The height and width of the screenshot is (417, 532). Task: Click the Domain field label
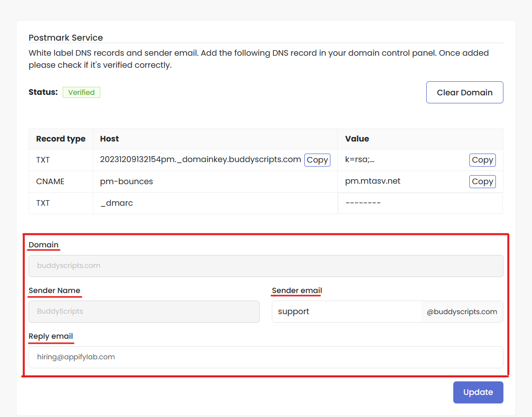(44, 245)
